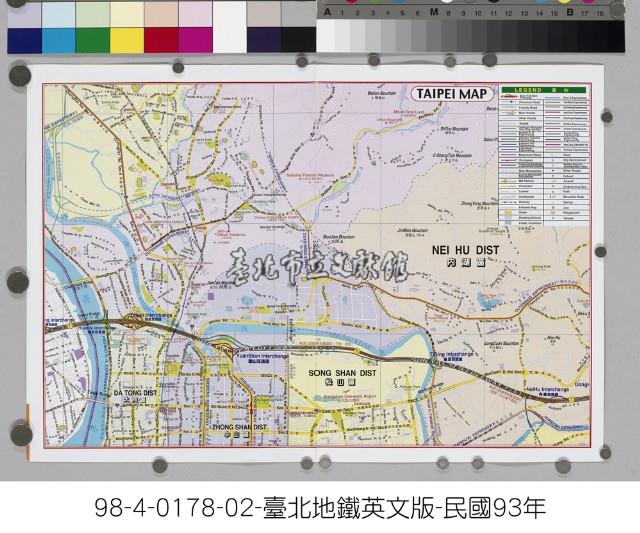Click the black swatch in the color chart
This screenshot has width=640, height=533.
pos(298,40)
